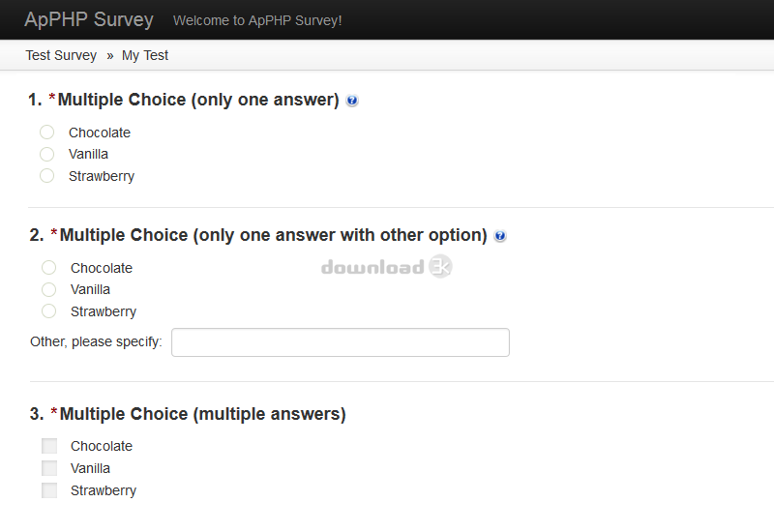Select Strawberry radio in question 1

pos(46,176)
